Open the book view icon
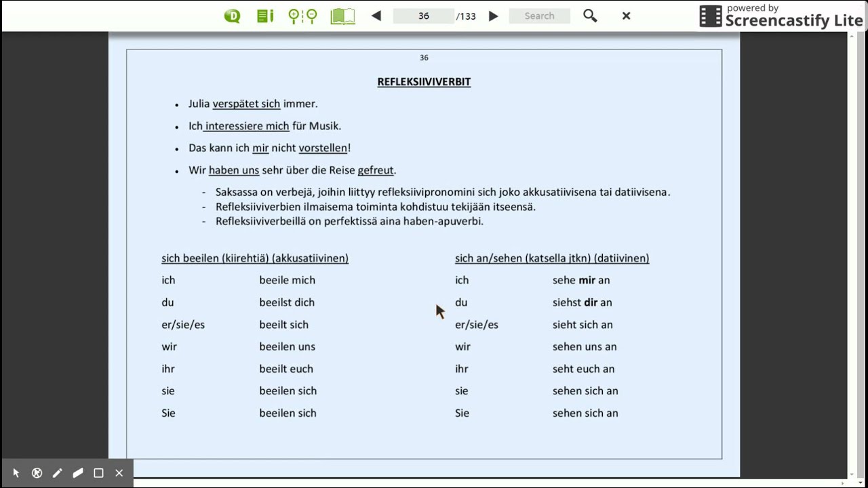 pos(342,16)
